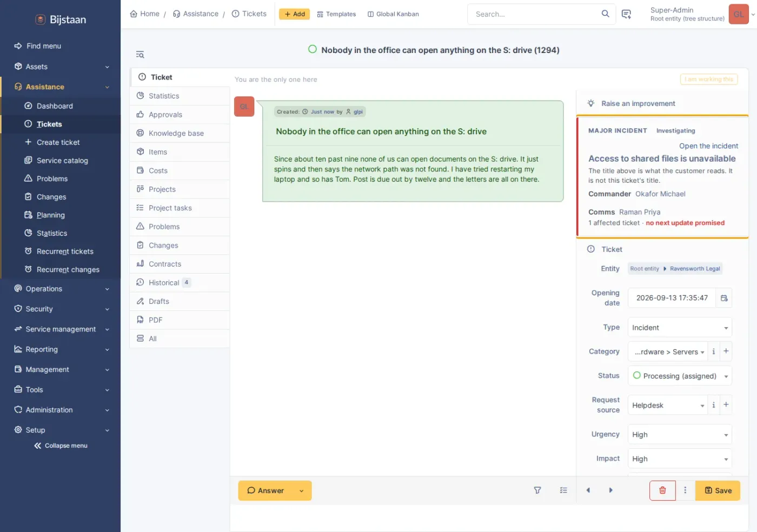
Task: Open the Urgency dropdown
Action: [680, 435]
